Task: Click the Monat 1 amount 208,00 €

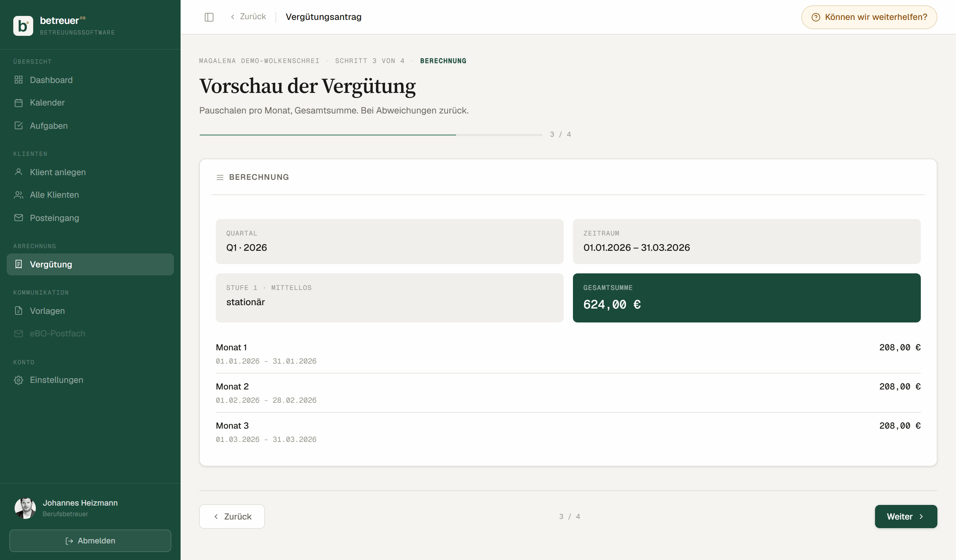Action: [900, 347]
